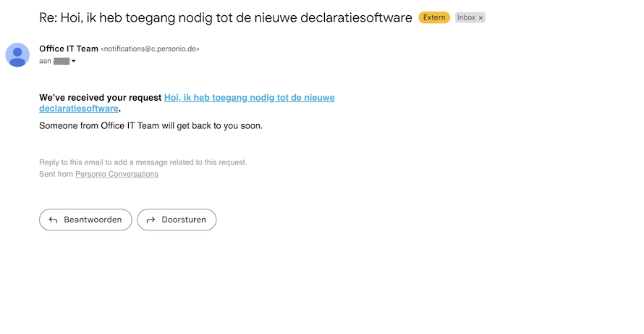This screenshot has width=644, height=334.
Task: Click the Office IT Team sender name
Action: click(x=69, y=49)
